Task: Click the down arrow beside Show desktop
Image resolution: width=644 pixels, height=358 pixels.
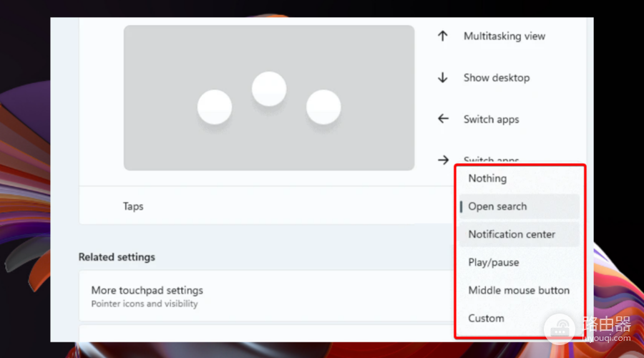Action: [442, 77]
